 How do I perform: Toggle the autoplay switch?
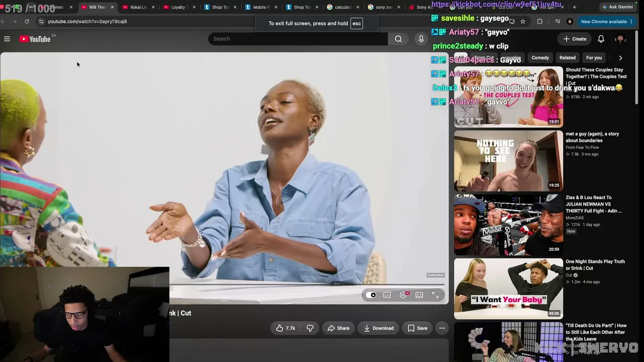point(371,295)
